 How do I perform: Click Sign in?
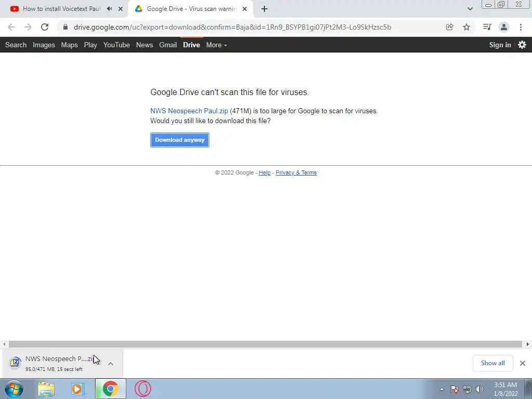point(500,45)
